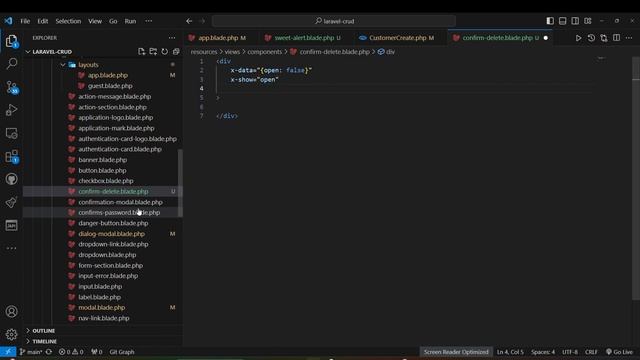This screenshot has height=360, width=640.
Task: Open Git Graph from status bar
Action: (x=122, y=352)
